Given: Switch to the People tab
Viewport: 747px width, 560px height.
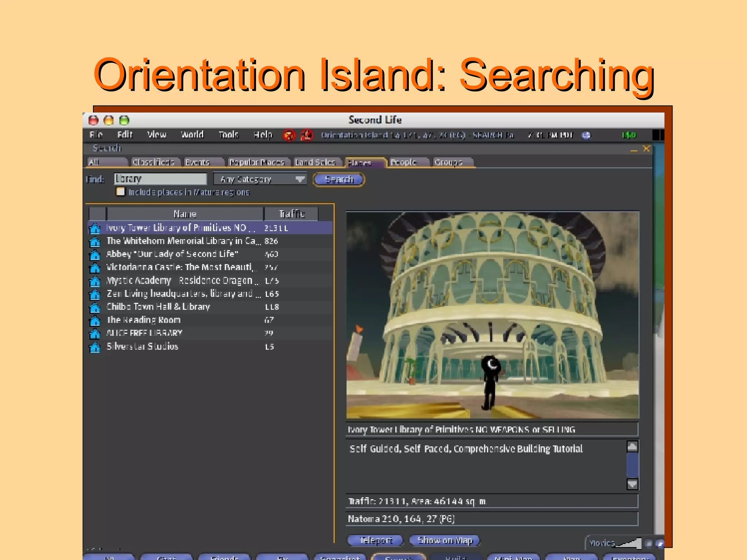Looking at the screenshot, I should point(409,162).
